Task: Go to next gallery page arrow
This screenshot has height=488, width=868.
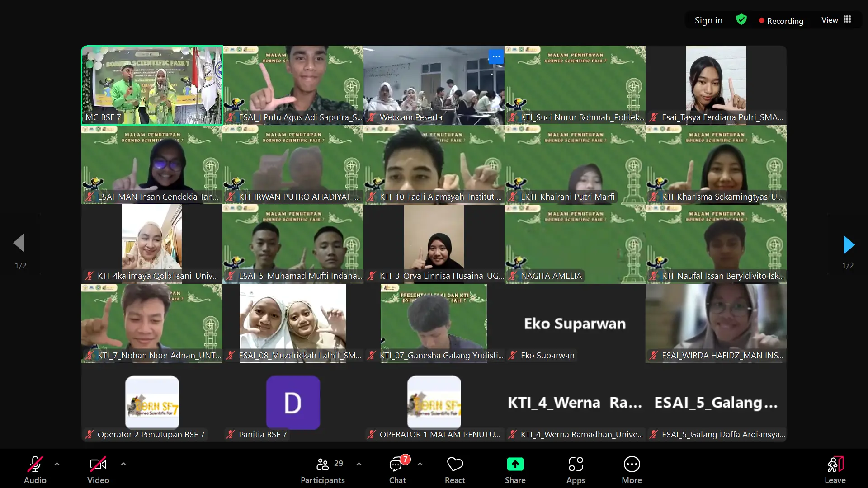Action: (849, 244)
